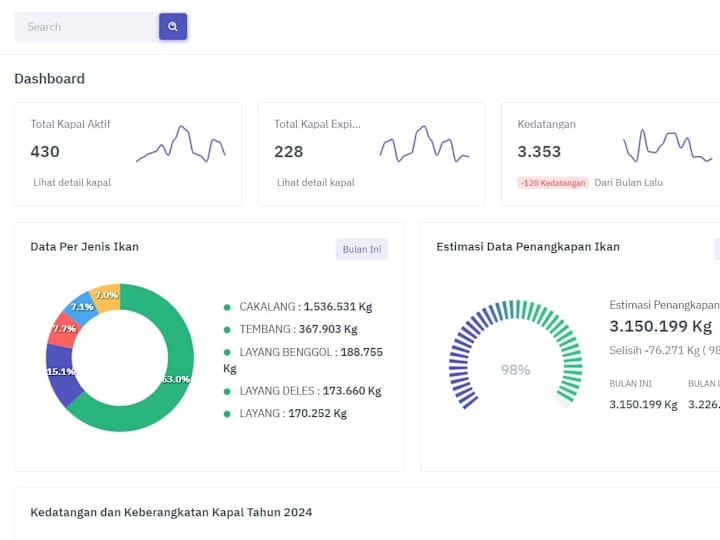This screenshot has height=540, width=720.
Task: Open Lihat detail kapal under Total Kapal Expi...
Action: tap(315, 182)
